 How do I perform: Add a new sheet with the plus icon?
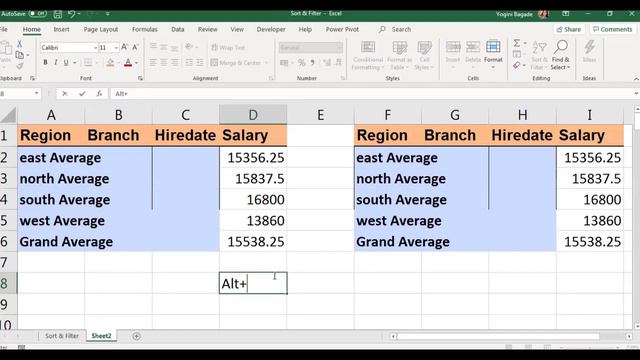pos(136,336)
